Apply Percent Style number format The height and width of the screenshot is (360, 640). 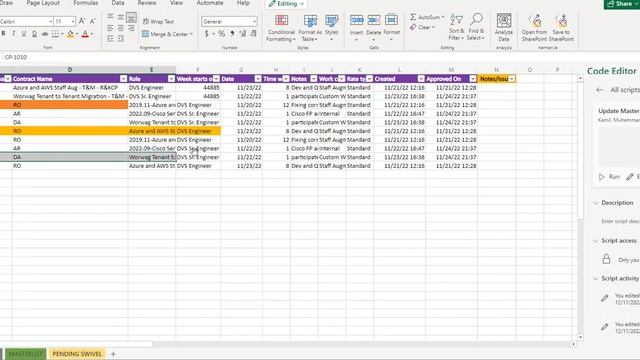pyautogui.click(x=222, y=33)
